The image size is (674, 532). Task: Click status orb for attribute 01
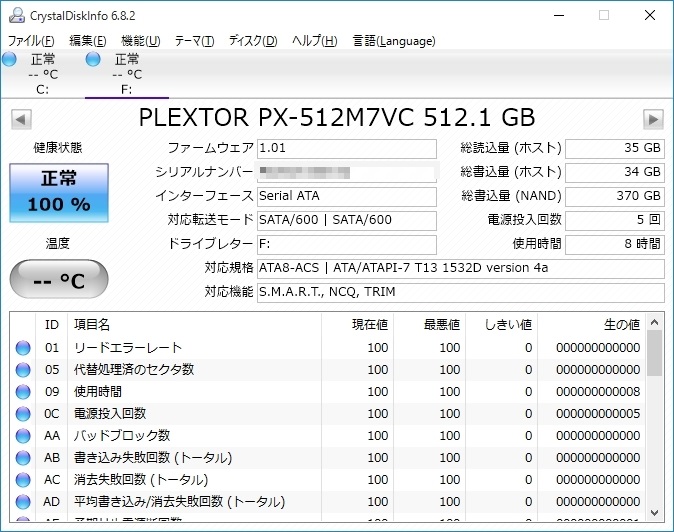pyautogui.click(x=23, y=348)
